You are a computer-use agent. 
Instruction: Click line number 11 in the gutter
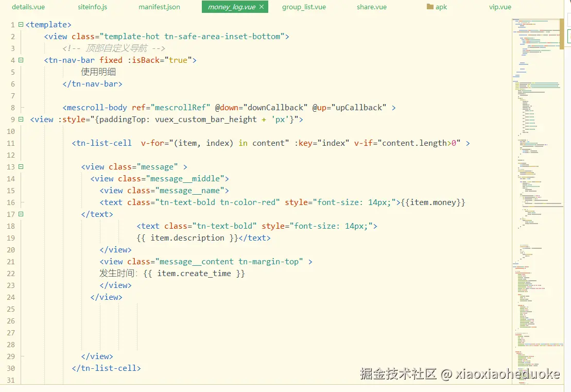pos(11,143)
